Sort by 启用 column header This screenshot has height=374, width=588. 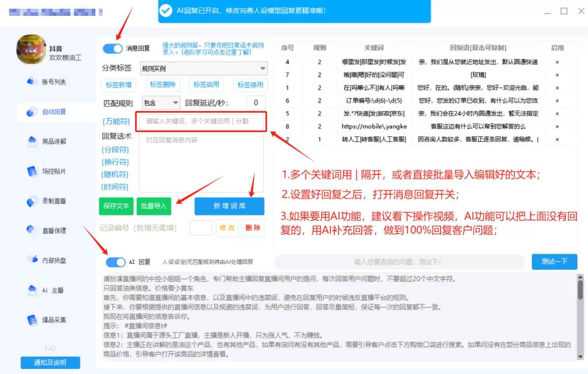coord(557,48)
